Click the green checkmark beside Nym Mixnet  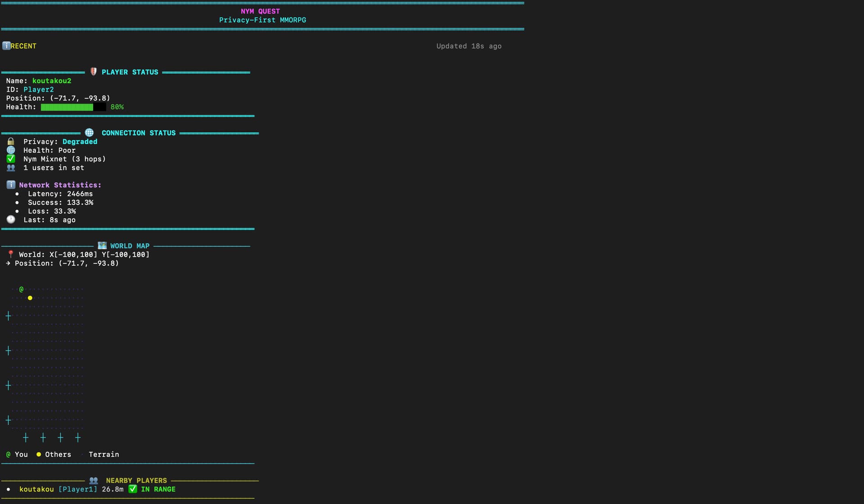(11, 159)
